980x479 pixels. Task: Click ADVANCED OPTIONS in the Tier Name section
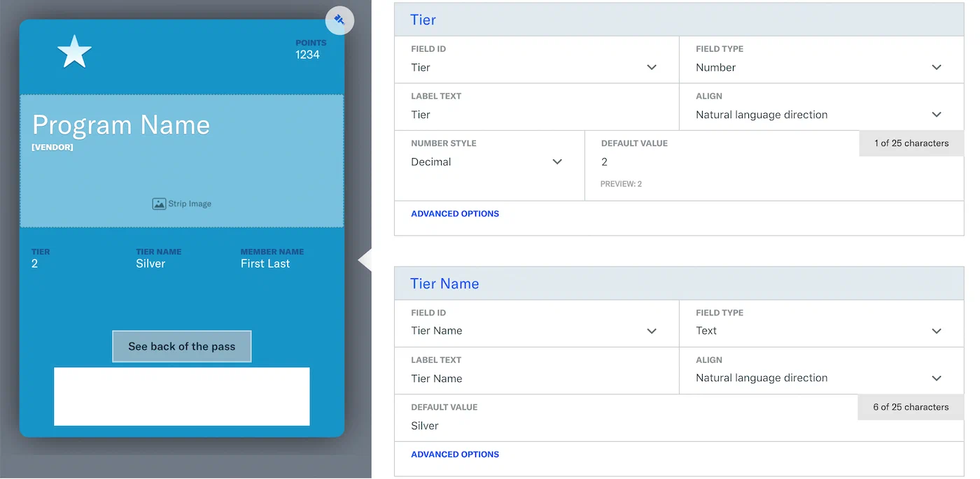[x=455, y=454]
